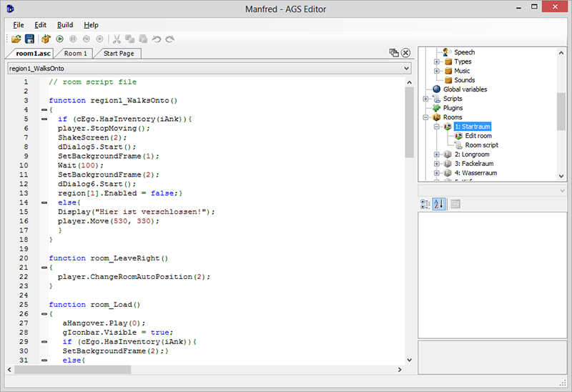Open the Build menu

(65, 25)
